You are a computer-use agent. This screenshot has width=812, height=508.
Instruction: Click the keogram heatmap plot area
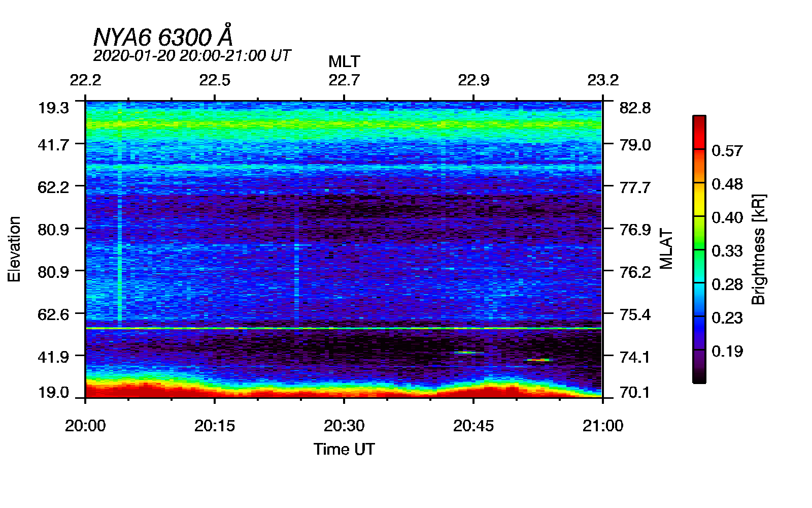tap(344, 249)
